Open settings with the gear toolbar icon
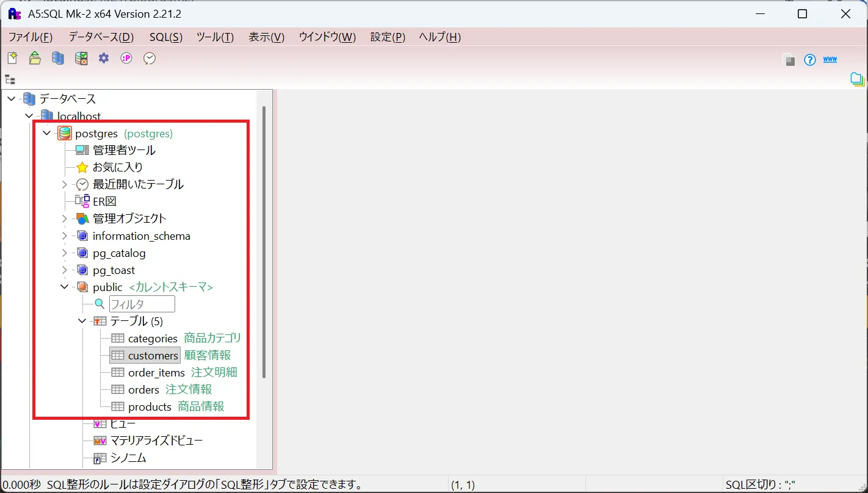Viewport: 868px width, 493px height. tap(104, 58)
